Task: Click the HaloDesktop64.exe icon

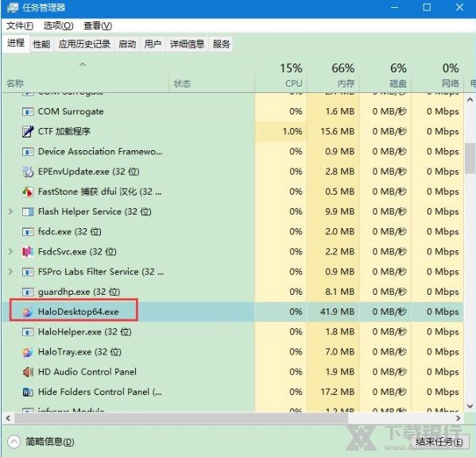Action: [x=28, y=312]
